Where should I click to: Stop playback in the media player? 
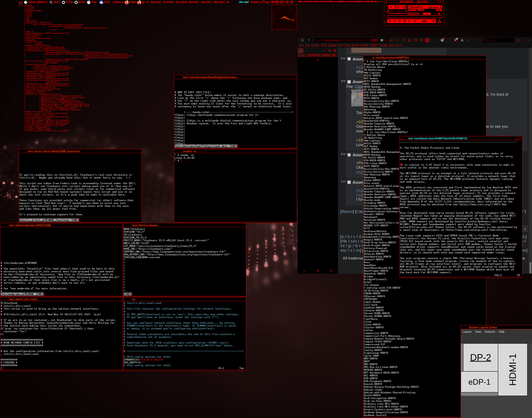coord(405,21)
